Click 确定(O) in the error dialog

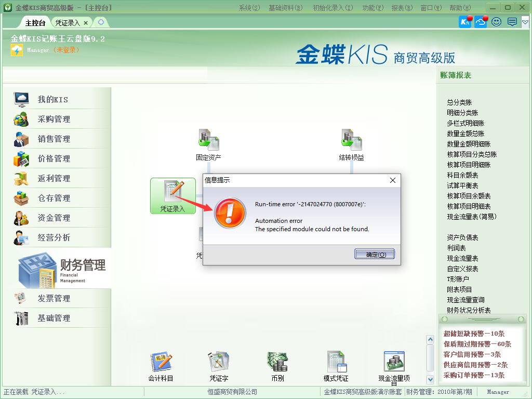(375, 254)
